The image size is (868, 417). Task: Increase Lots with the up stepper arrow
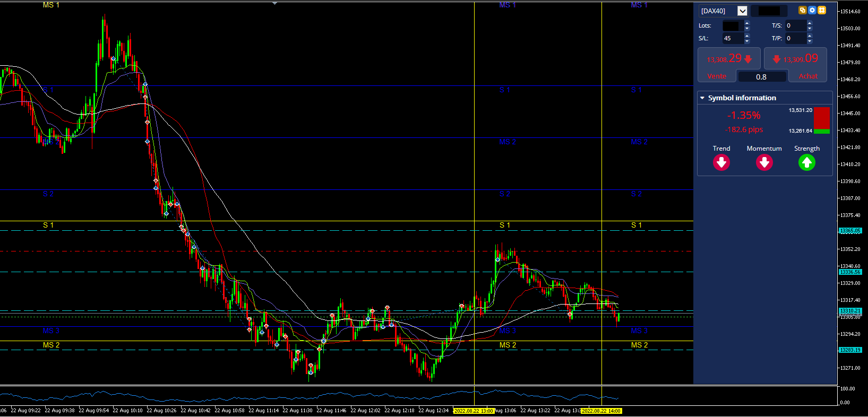click(x=747, y=23)
